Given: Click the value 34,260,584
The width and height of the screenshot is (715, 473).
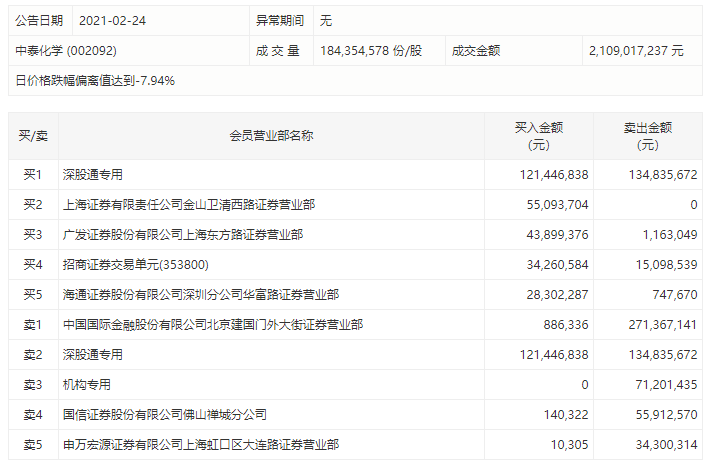Looking at the screenshot, I should click(557, 265).
